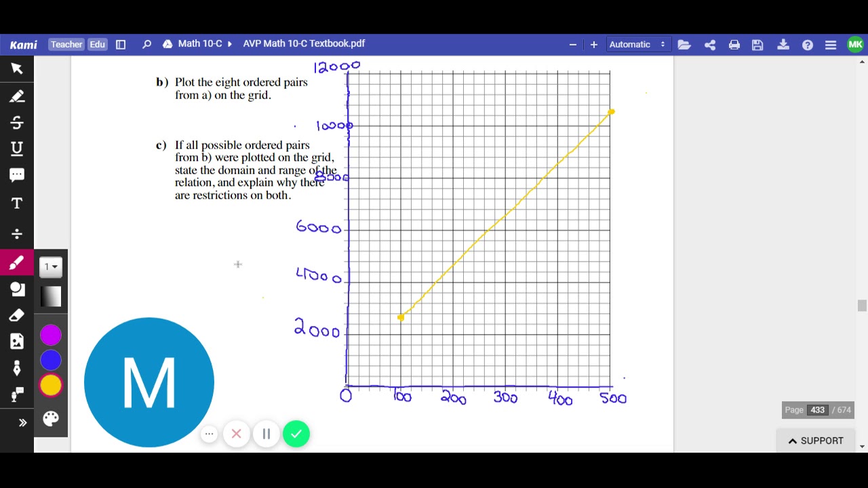Image resolution: width=868 pixels, height=488 pixels.
Task: Open the Automatic zoom dropdown
Action: pos(638,44)
